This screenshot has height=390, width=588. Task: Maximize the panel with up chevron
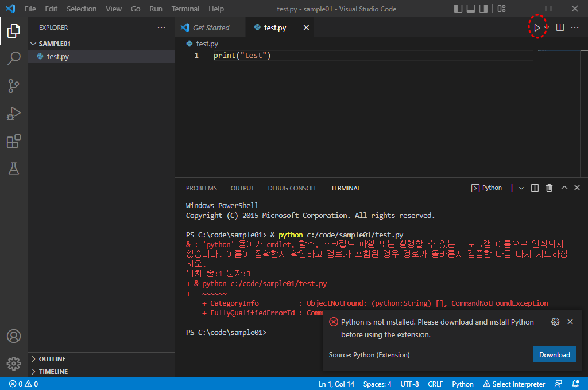(564, 188)
